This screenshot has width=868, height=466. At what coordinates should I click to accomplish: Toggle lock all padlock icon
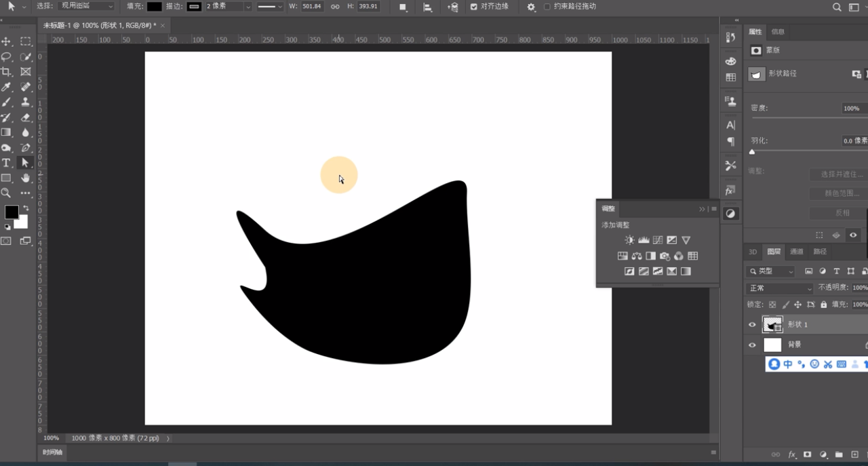tap(823, 305)
